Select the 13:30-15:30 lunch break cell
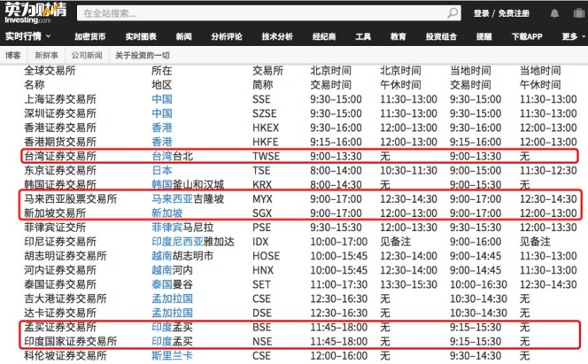 pyautogui.click(x=408, y=284)
